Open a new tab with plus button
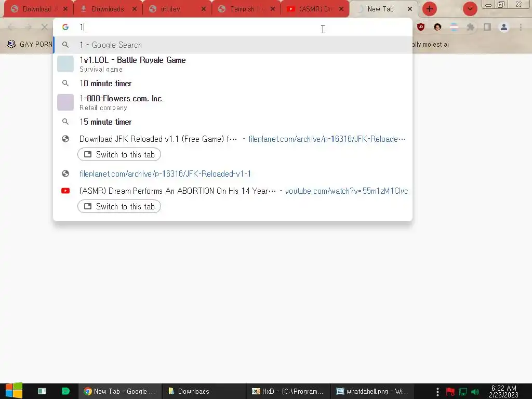532x399 pixels. pyautogui.click(x=429, y=9)
